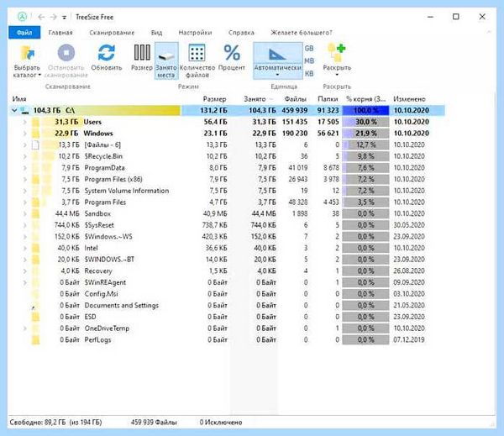
Task: Switch to Размер size mode
Action: coord(142,57)
